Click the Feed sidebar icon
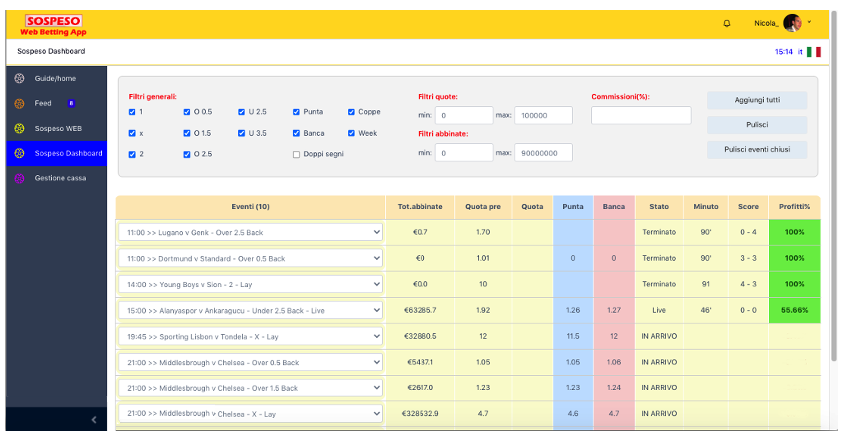The image size is (844, 440). [19, 103]
